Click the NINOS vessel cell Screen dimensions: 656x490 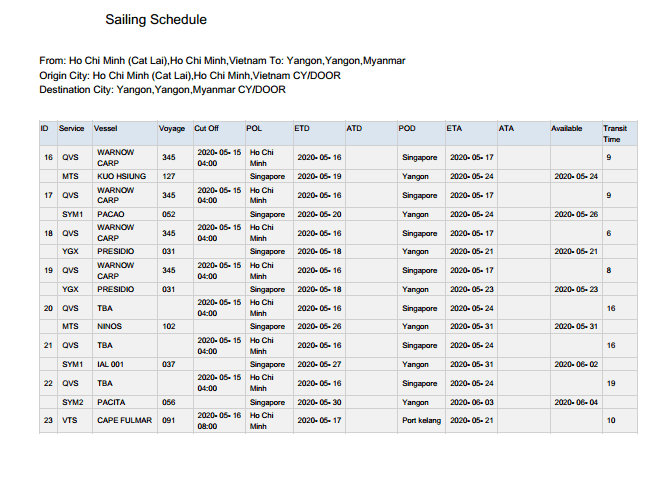(x=110, y=326)
